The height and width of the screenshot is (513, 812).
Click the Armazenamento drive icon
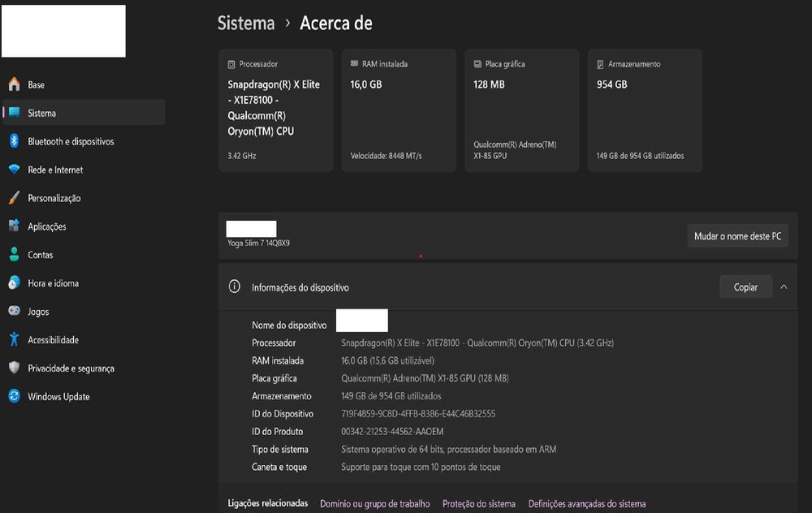coord(600,64)
